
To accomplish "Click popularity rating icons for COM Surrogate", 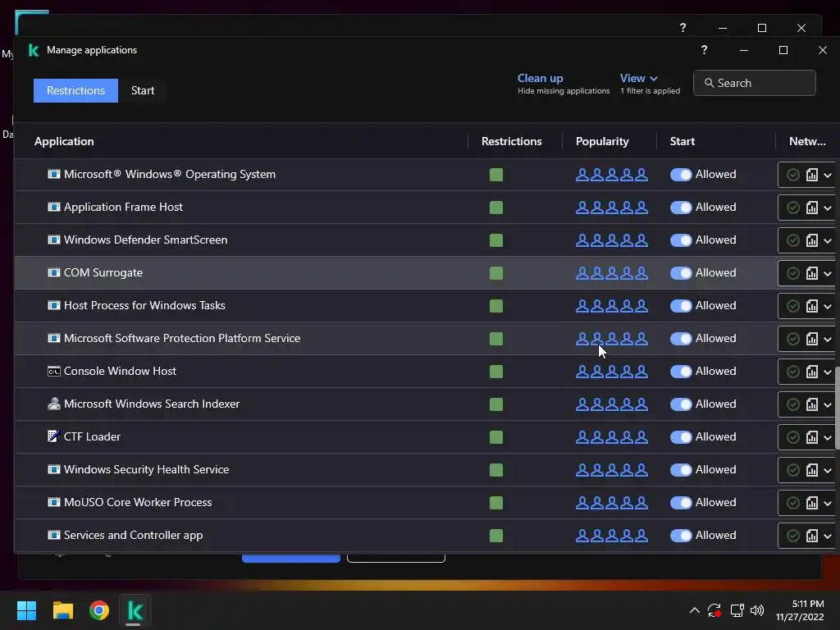I will coord(611,272).
